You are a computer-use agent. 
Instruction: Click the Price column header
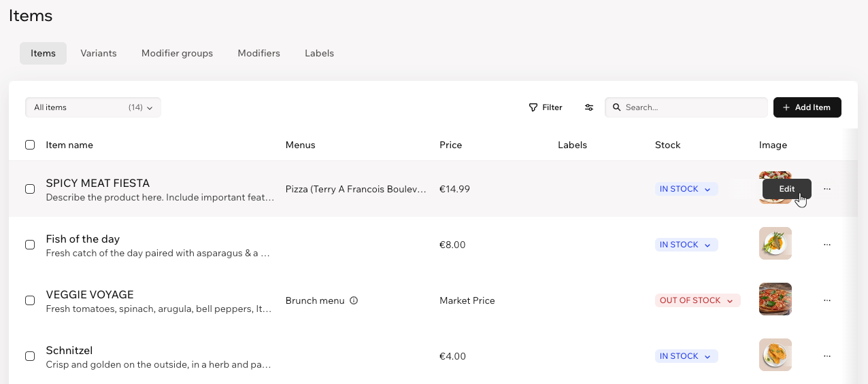click(450, 145)
